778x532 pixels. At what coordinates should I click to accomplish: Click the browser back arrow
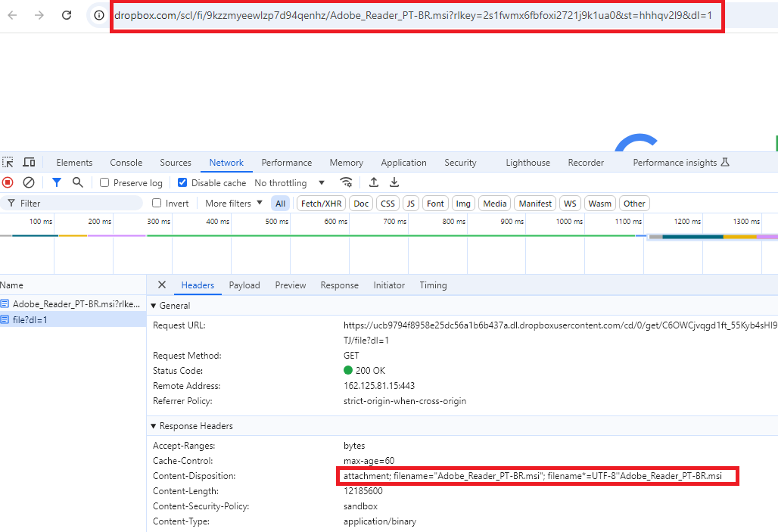(x=12, y=15)
